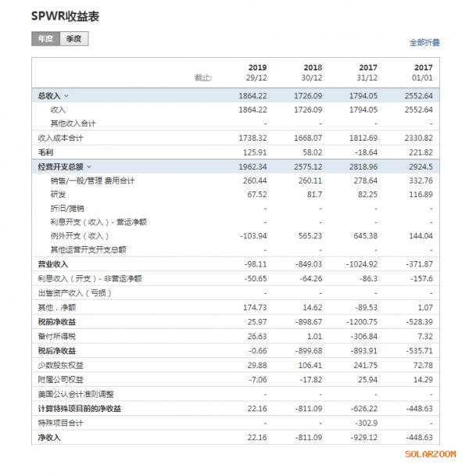Click the 税前净收益 row label

click(57, 322)
